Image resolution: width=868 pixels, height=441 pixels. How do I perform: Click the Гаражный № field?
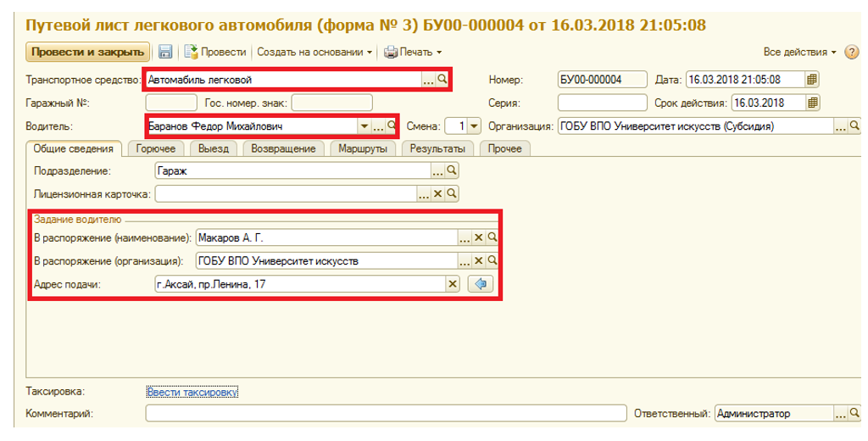point(171,103)
